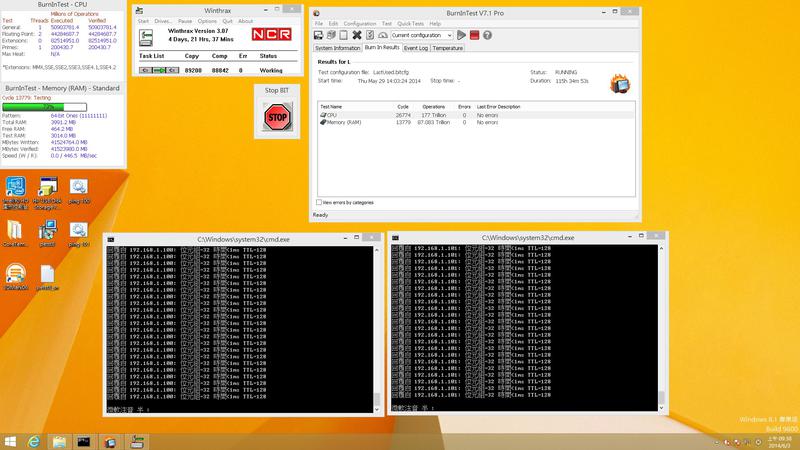Switch to BurnInTest via taskbar icon
Screen dimensions: 800x450
click(110, 442)
